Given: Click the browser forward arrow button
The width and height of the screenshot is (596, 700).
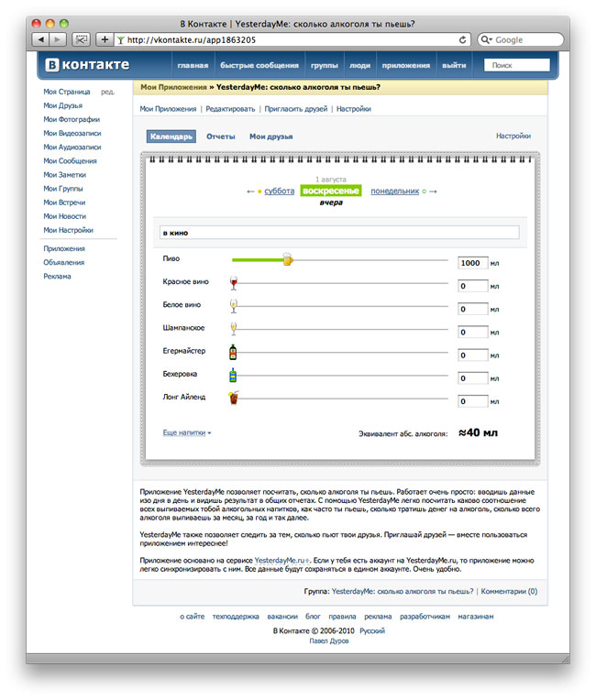Looking at the screenshot, I should click(58, 39).
